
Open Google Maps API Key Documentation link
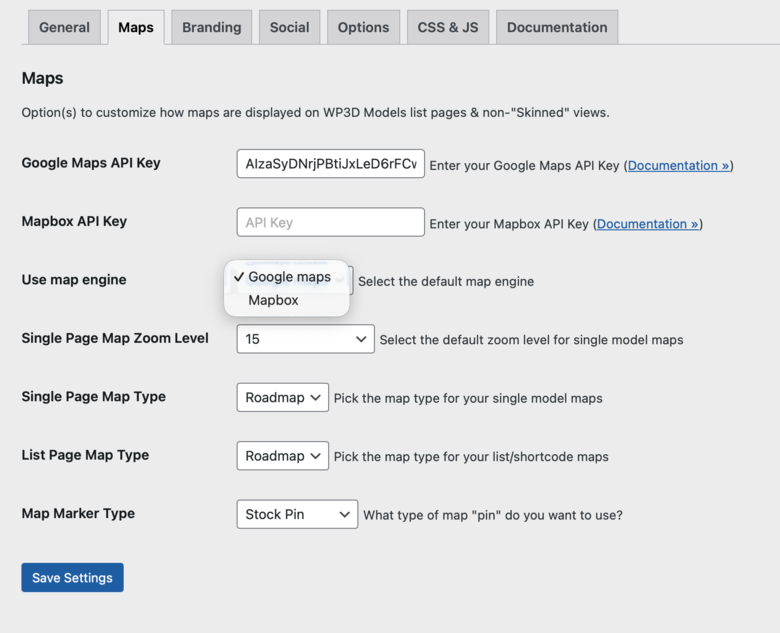pos(679,166)
